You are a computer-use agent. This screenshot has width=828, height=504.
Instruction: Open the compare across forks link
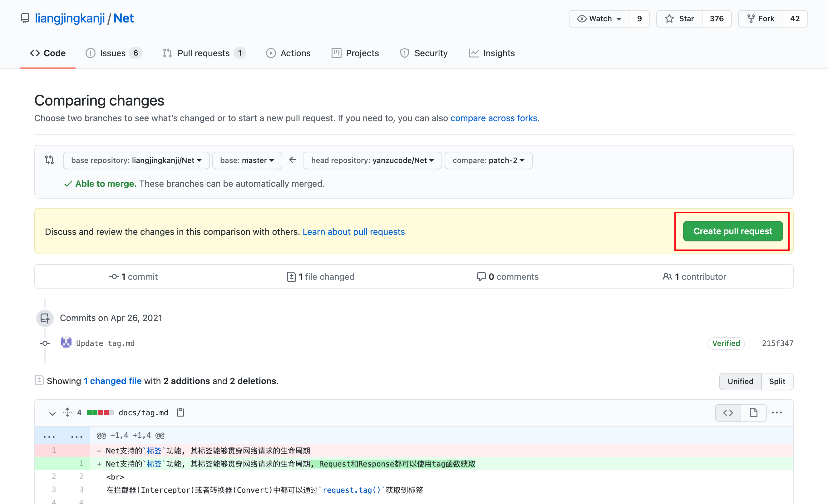(494, 118)
